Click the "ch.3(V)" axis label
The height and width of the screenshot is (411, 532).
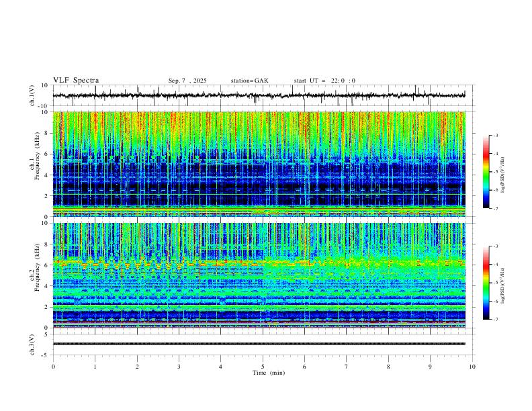pyautogui.click(x=32, y=345)
